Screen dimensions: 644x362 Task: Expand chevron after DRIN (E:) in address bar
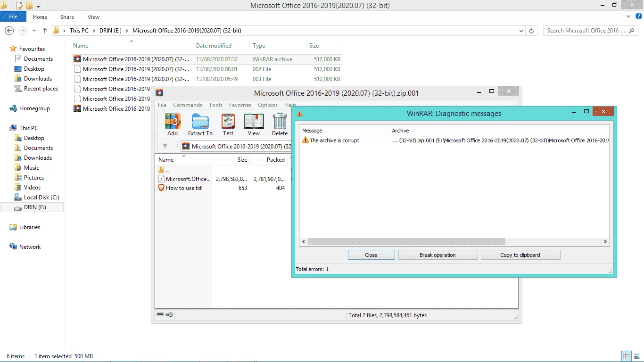pyautogui.click(x=127, y=31)
